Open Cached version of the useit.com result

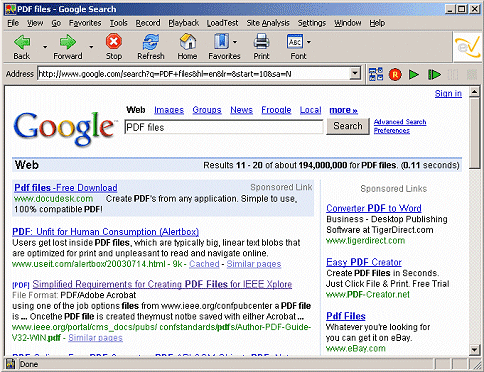[204, 264]
